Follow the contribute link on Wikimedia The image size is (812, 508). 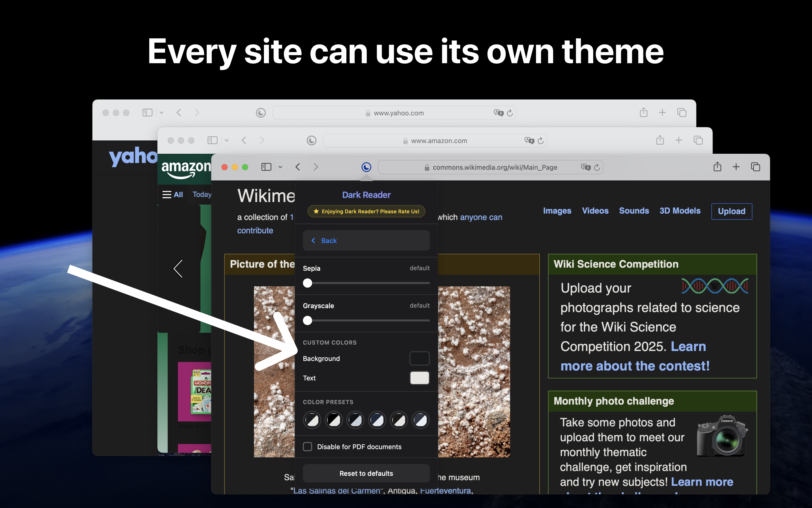255,231
